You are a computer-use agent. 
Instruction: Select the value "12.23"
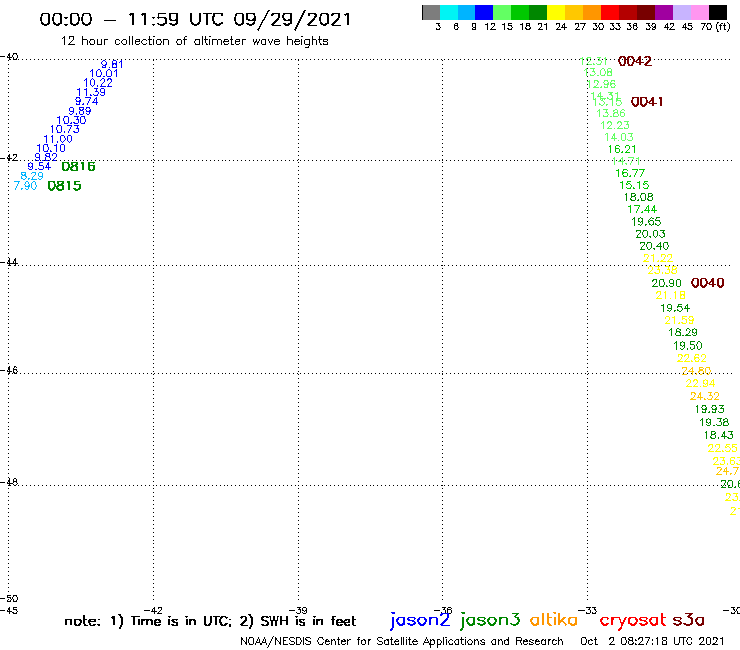pyautogui.click(x=615, y=126)
